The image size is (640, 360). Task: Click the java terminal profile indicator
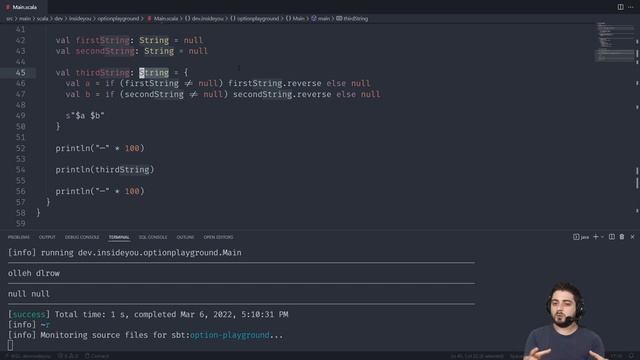[x=581, y=237]
